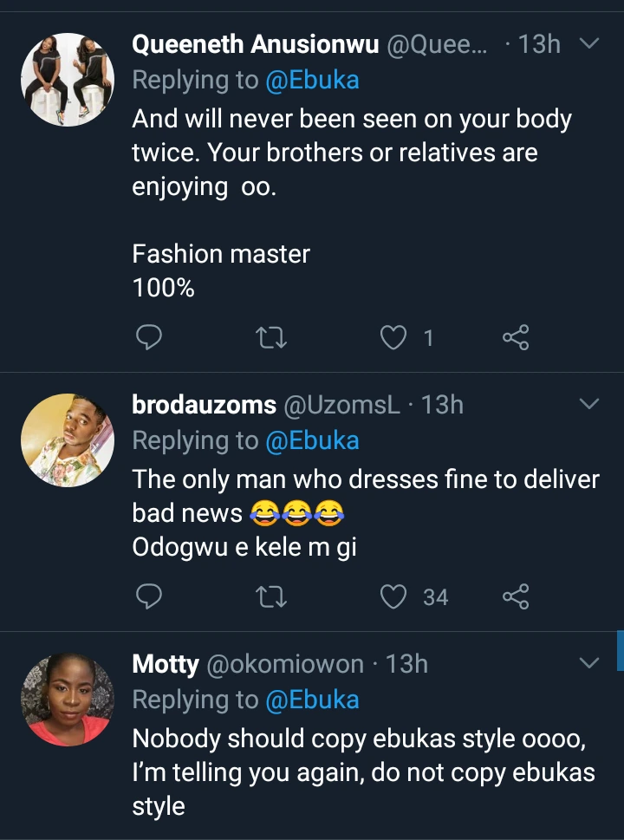Tap the brodauzoms username

click(204, 405)
